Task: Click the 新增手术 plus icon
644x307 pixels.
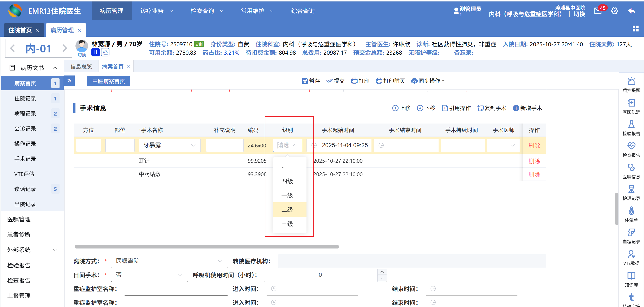Action: tap(516, 108)
